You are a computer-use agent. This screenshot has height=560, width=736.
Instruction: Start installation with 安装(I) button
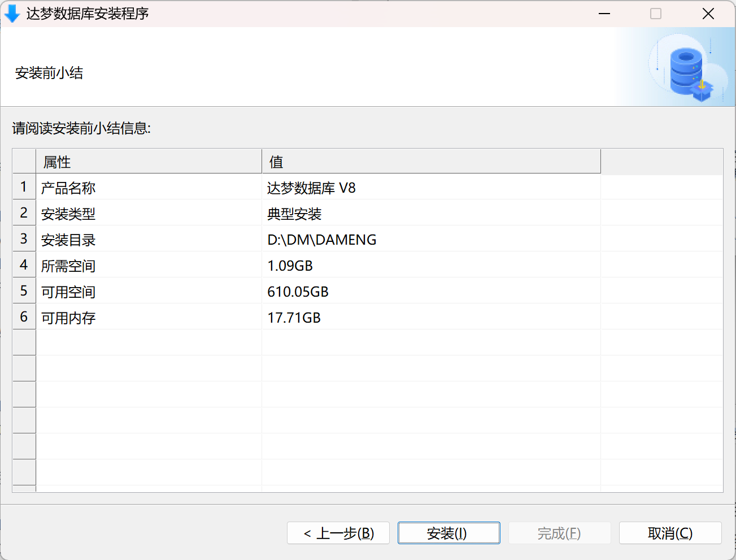449,533
